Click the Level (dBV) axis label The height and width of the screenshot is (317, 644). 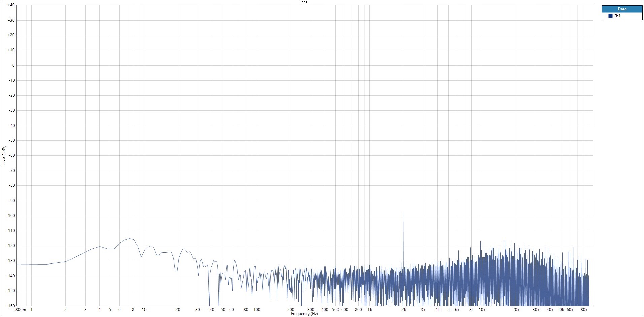[x=4, y=155]
